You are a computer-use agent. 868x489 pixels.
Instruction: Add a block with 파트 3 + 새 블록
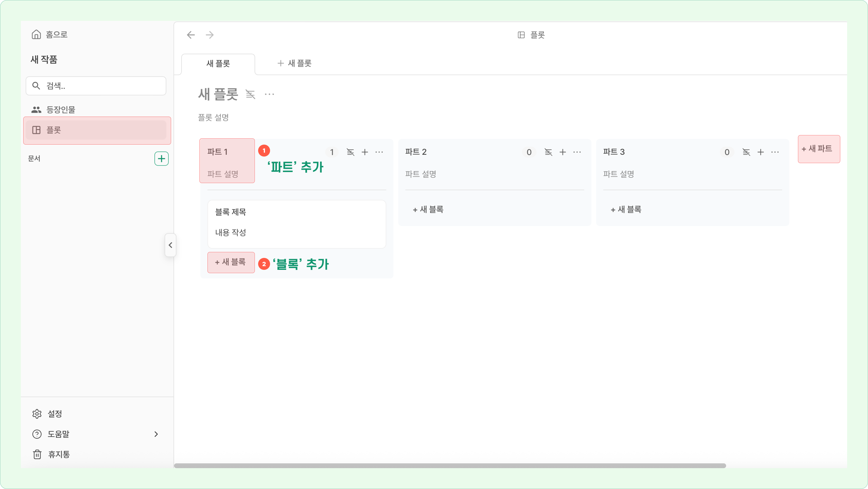pos(626,210)
